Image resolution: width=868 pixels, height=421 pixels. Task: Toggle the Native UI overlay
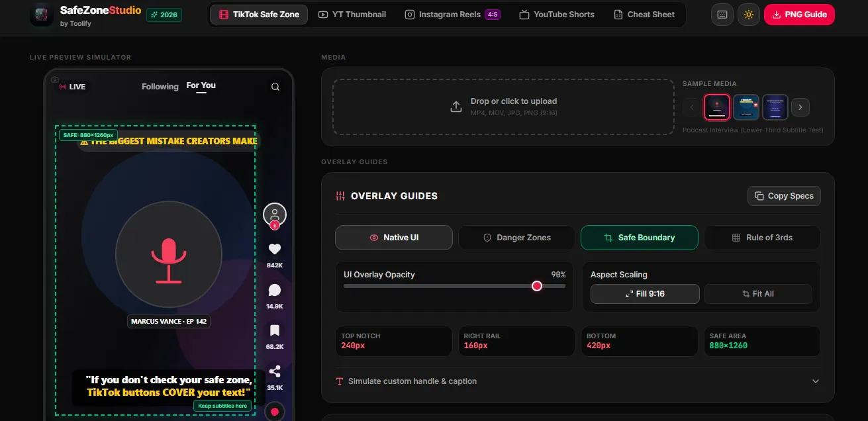[394, 238]
